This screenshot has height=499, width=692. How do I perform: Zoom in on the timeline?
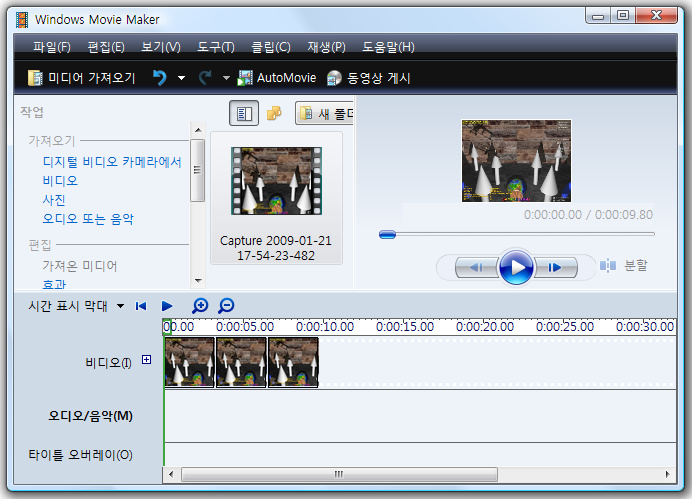[x=200, y=306]
